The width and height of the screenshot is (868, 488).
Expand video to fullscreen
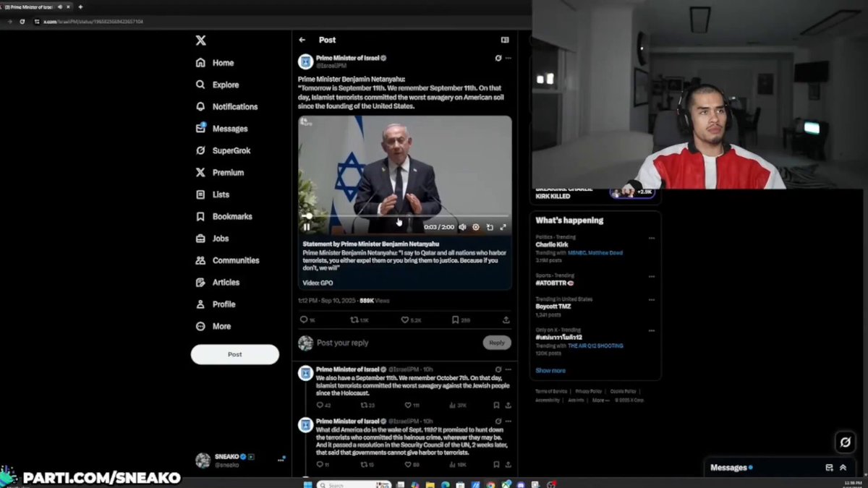pyautogui.click(x=503, y=227)
